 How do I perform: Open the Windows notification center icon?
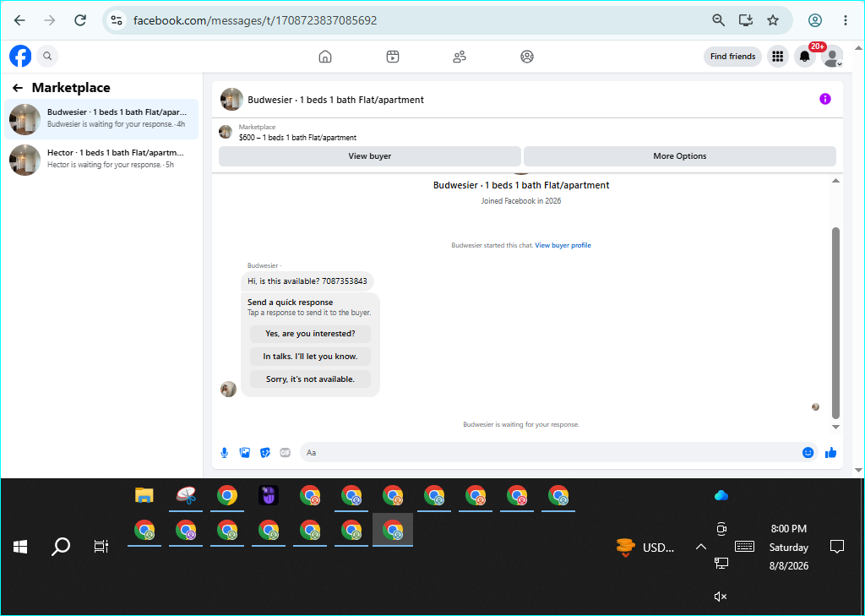pos(837,547)
